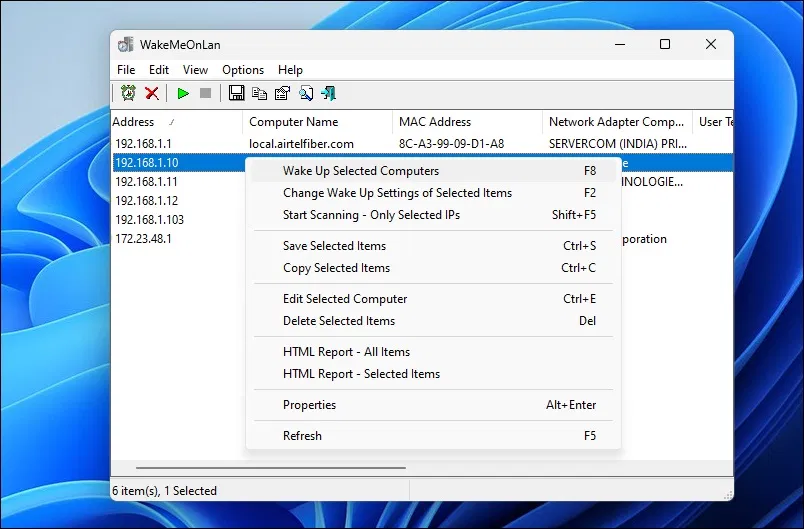Open the File menu
Screen dimensions: 804x529
126,70
